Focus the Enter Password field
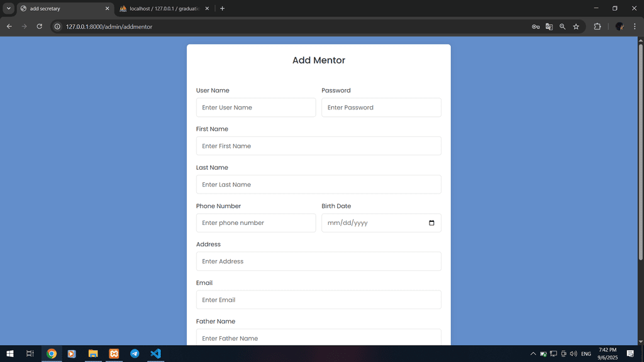 [381, 107]
